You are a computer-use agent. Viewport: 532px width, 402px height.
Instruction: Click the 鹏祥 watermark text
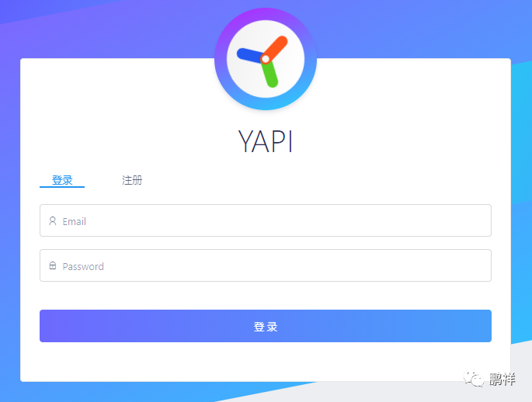coord(502,379)
